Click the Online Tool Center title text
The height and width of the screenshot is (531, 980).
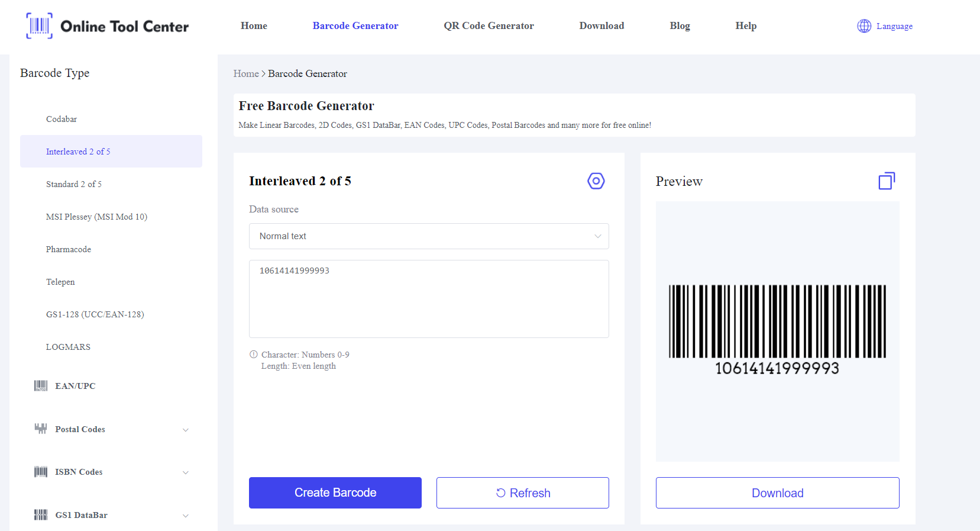pos(125,27)
